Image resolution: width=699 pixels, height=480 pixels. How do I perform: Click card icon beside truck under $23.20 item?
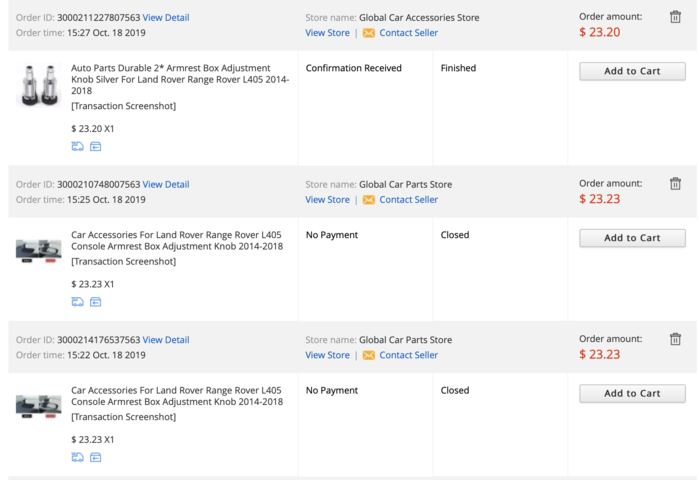pyautogui.click(x=95, y=146)
